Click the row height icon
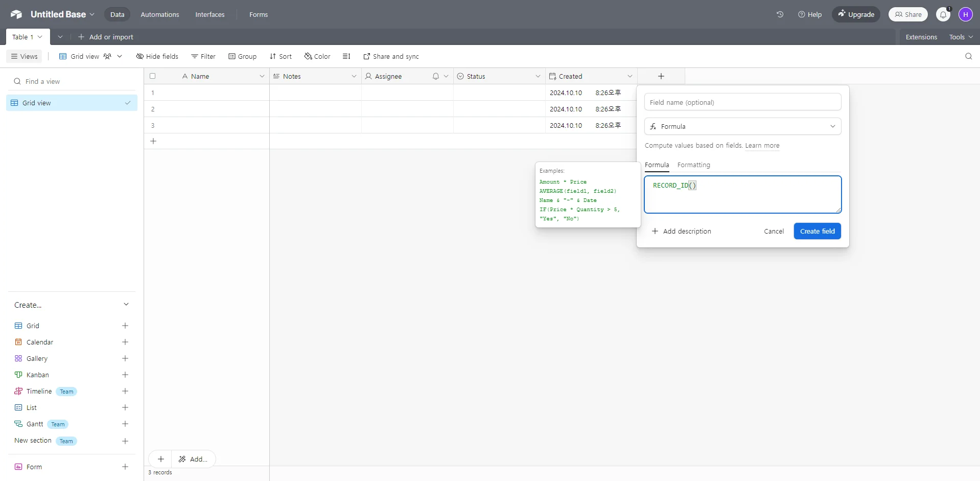980x481 pixels. (x=346, y=56)
